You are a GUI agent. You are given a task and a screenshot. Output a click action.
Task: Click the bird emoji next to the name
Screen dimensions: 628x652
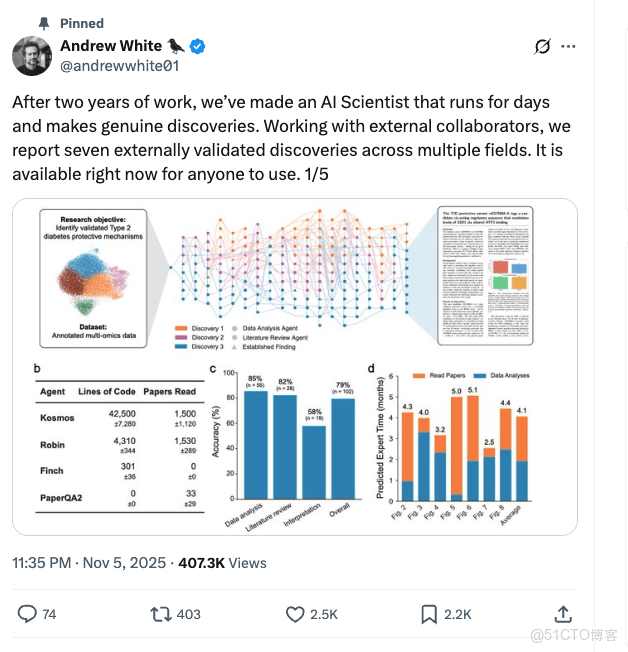[x=176, y=46]
